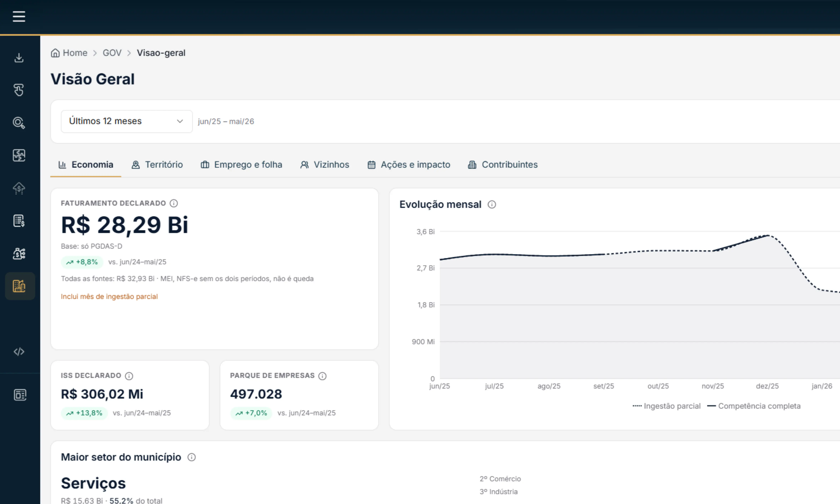Click the +13,8% ISS growth badge
The width and height of the screenshot is (840, 504).
point(84,413)
